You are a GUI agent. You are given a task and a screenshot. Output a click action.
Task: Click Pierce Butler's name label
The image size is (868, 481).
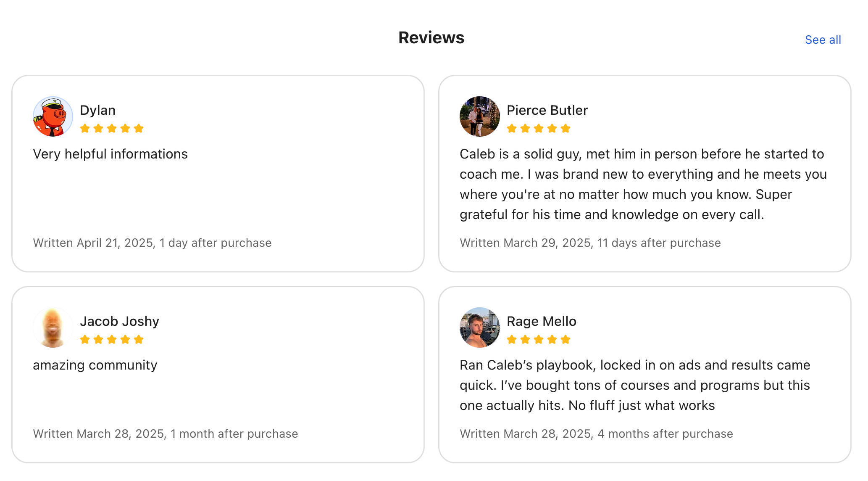click(547, 110)
